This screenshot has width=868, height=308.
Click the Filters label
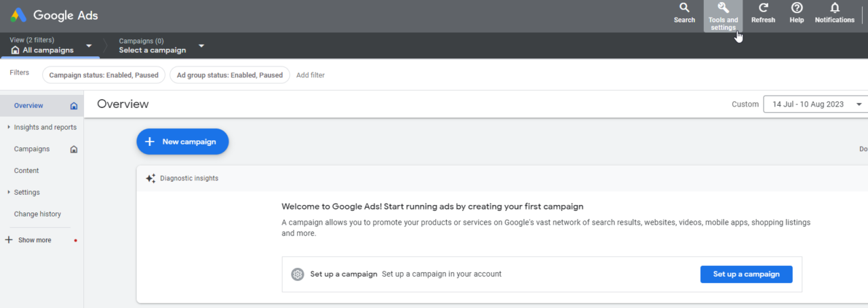pos(20,72)
